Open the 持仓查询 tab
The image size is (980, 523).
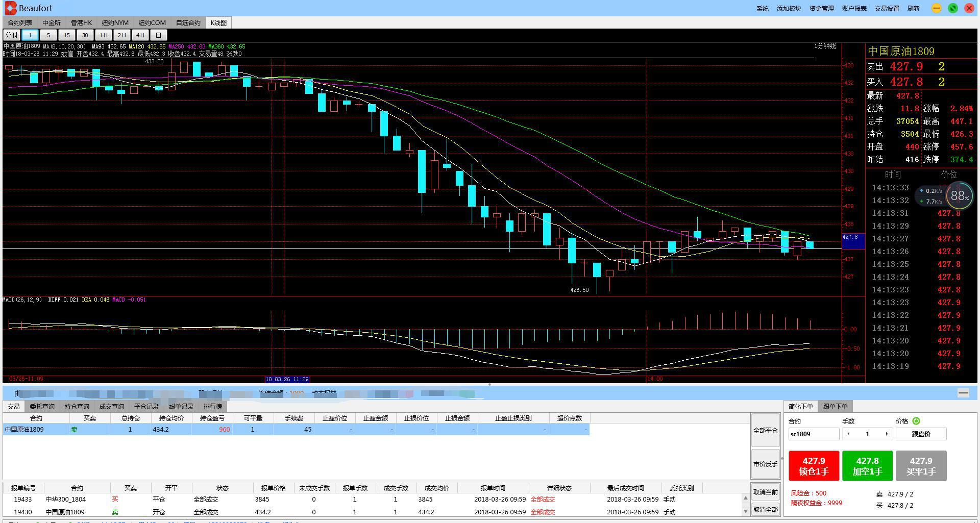[x=77, y=407]
